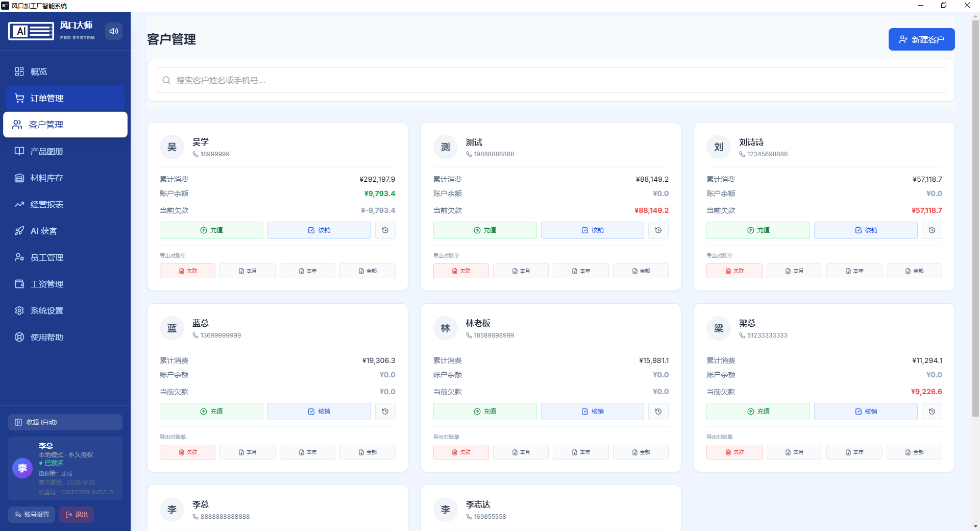Image resolution: width=980 pixels, height=531 pixels.
Task: Click the 刘 avatar on 刘诗诗's card
Action: 719,147
